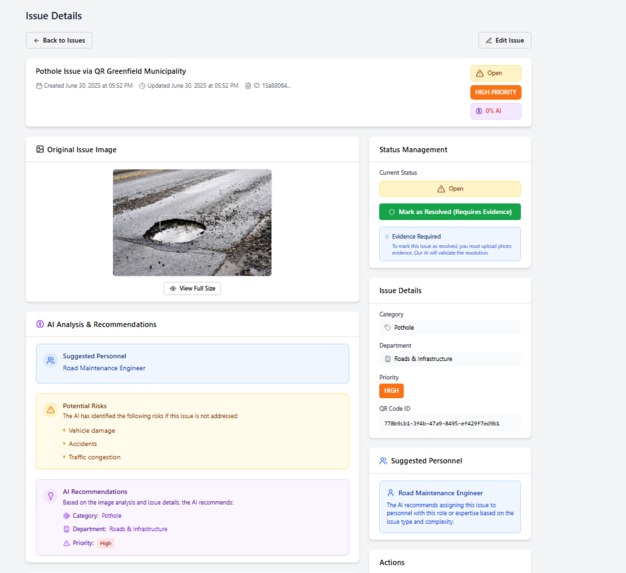Screen dimensions: 626x573
Task: Click the HIGH PRIORITY orange badge
Action: point(495,92)
